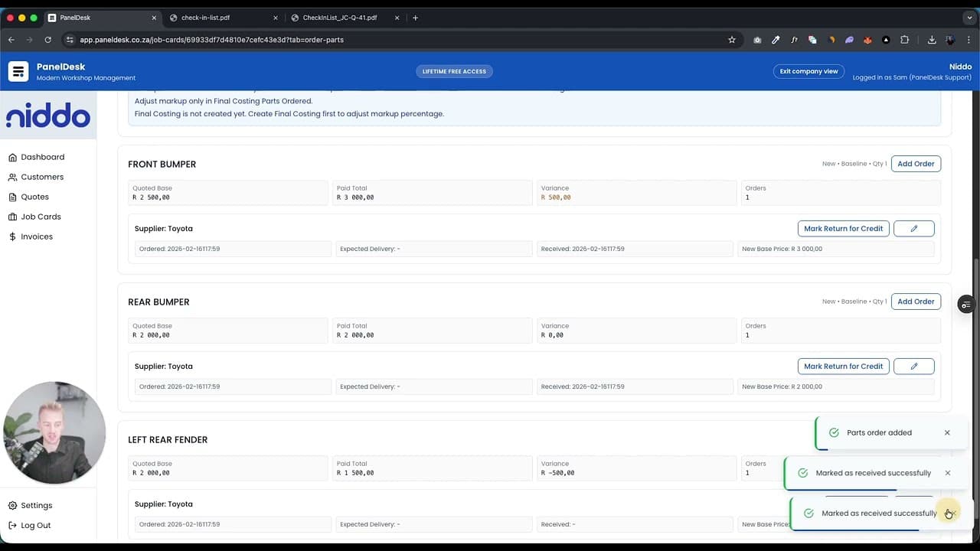Click the hamburger menu icon next to PanelDesk logo

pyautogui.click(x=18, y=71)
